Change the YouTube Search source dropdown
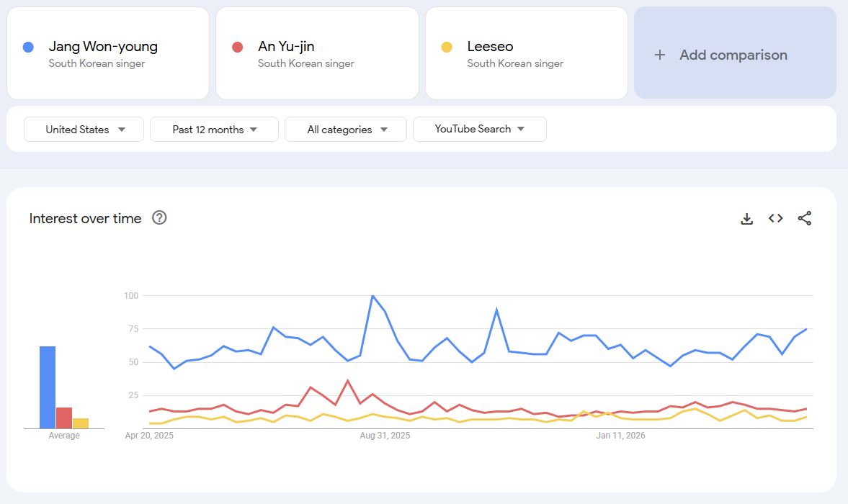 tap(479, 129)
